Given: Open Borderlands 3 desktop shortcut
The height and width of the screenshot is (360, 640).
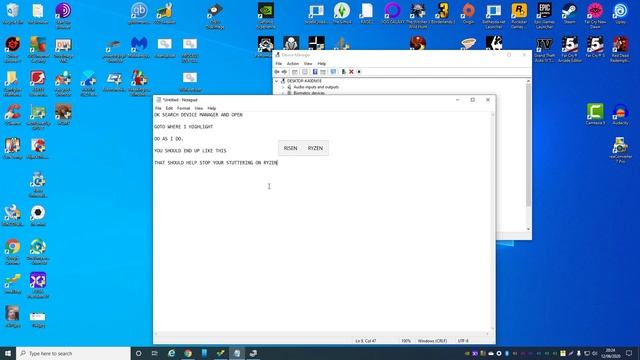Looking at the screenshot, I should pos(443,14).
